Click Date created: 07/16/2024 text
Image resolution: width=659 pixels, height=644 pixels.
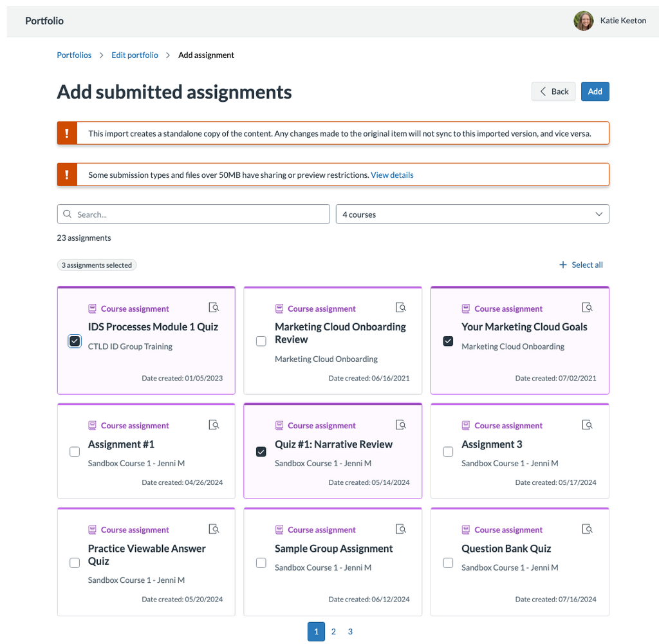[x=555, y=600]
